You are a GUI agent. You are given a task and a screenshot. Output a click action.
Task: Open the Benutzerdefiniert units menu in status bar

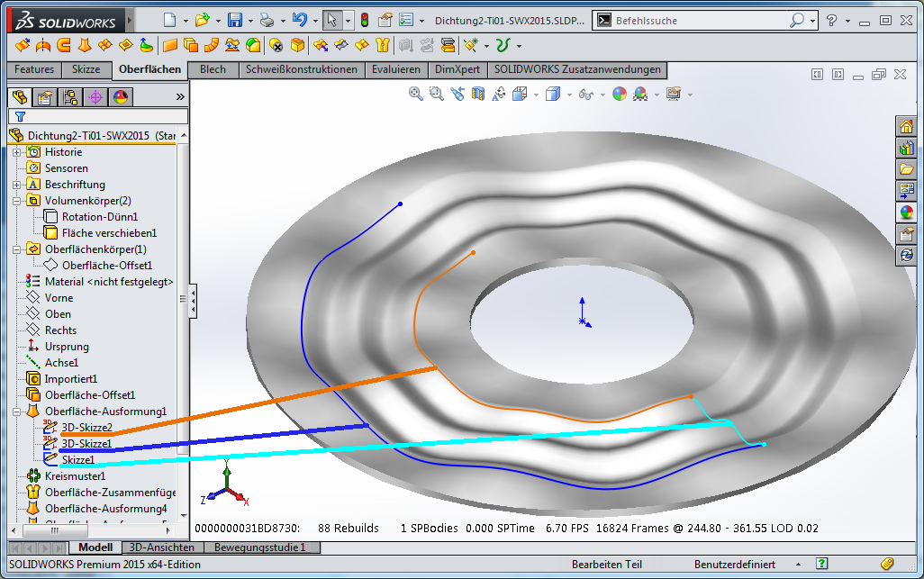[x=734, y=565]
